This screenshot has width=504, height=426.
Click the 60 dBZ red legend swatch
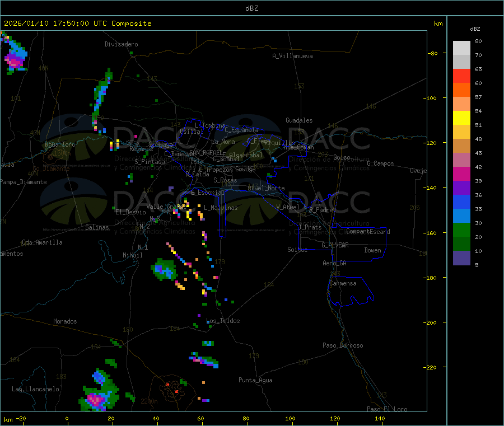[461, 76]
